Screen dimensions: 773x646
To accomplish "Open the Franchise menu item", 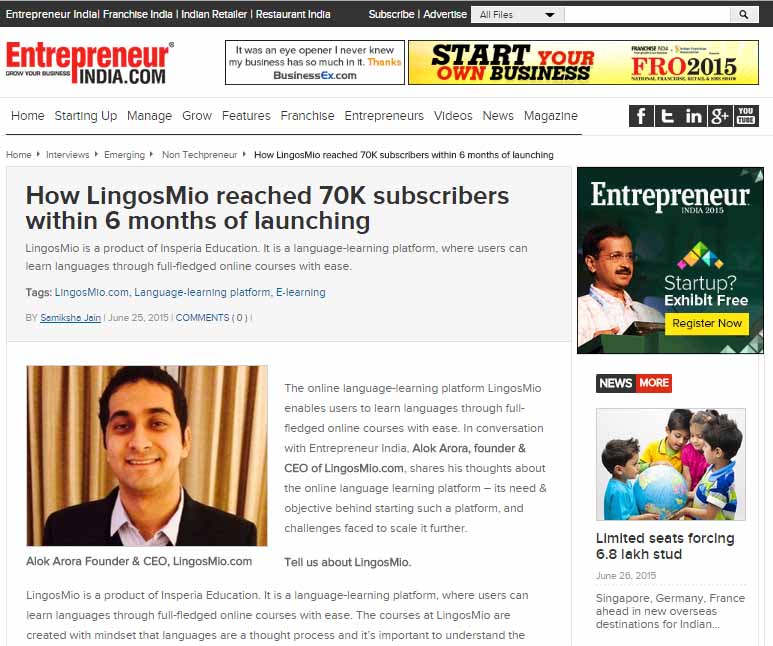I will 307,116.
